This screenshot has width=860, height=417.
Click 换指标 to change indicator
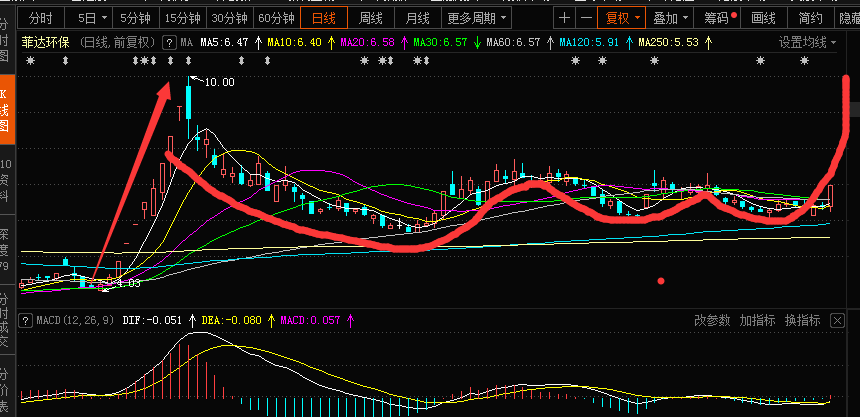coord(802,320)
